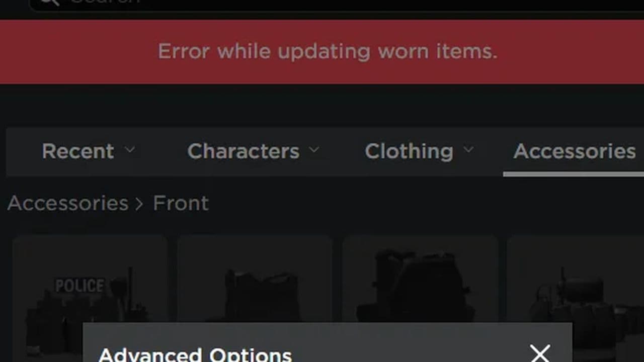Expand the Clothing dropdown chevron

[468, 150]
